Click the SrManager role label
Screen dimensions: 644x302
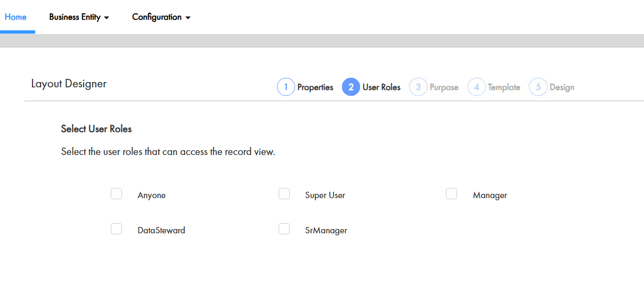326,231
